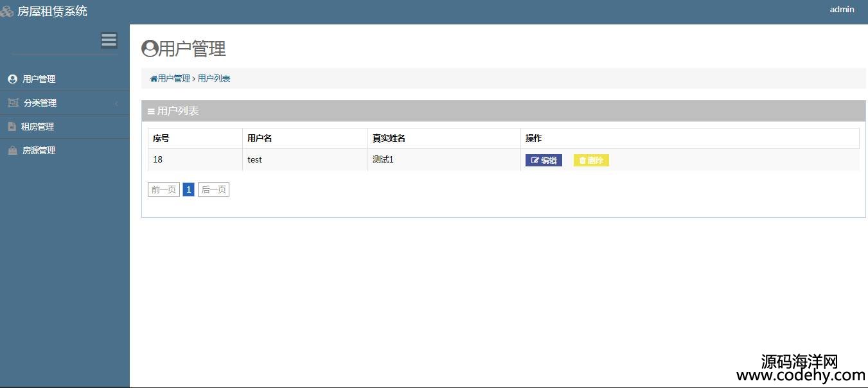868x388 pixels.
Task: Click the list icon in 用户列表 panel header
Action: tap(151, 112)
